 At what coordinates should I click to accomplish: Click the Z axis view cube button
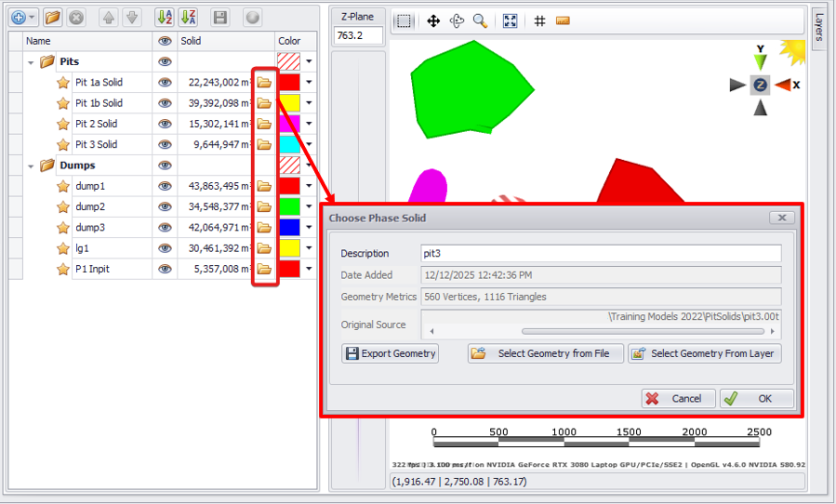pyautogui.click(x=761, y=85)
